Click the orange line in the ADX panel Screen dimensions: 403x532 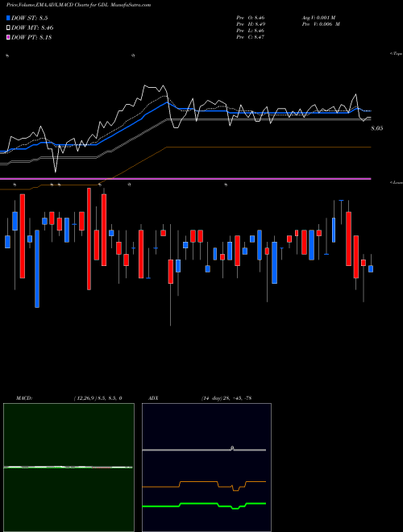(204, 484)
